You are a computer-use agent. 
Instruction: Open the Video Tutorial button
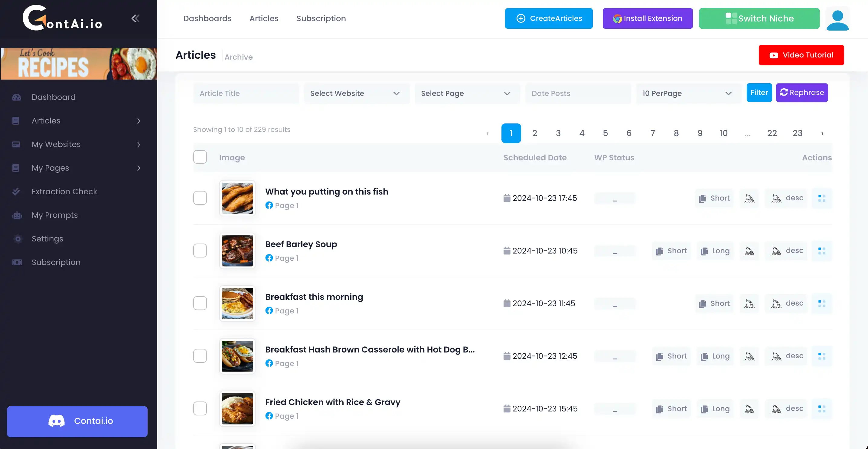pyautogui.click(x=801, y=55)
